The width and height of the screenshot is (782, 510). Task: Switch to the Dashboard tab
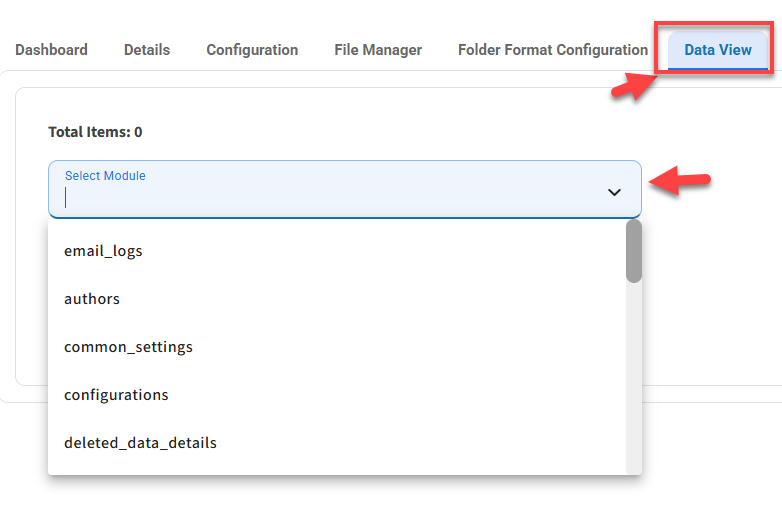click(51, 50)
